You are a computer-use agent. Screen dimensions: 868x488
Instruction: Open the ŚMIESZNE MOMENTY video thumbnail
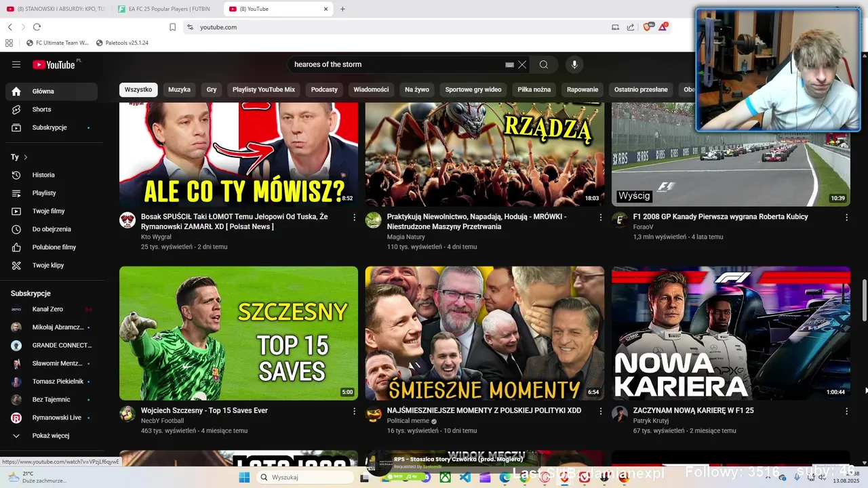tap(485, 333)
